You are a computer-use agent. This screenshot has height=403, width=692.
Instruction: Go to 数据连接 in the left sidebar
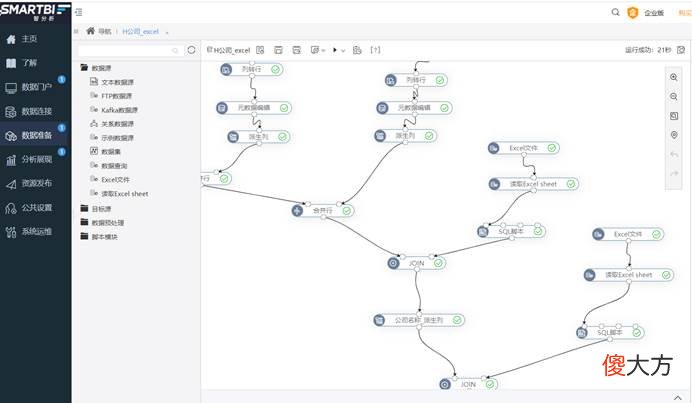tap(36, 111)
